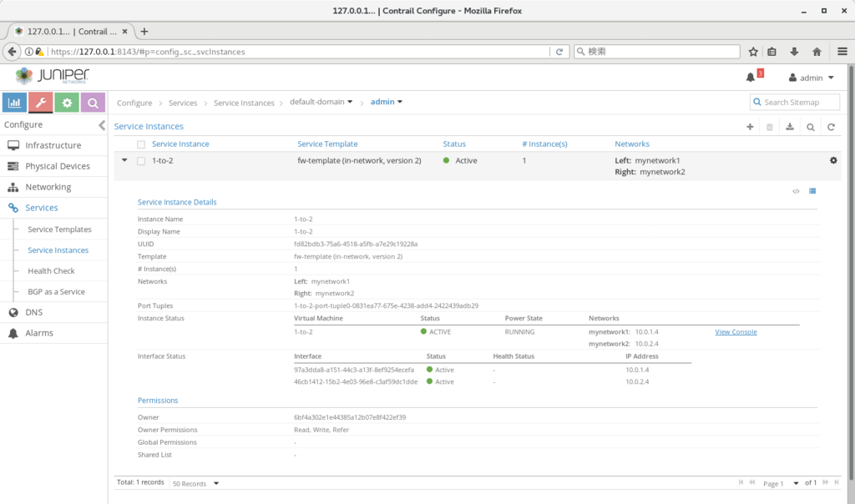Tick the checkbox for 1-to-2 row
Viewport: 855px width, 504px height.
(141, 161)
